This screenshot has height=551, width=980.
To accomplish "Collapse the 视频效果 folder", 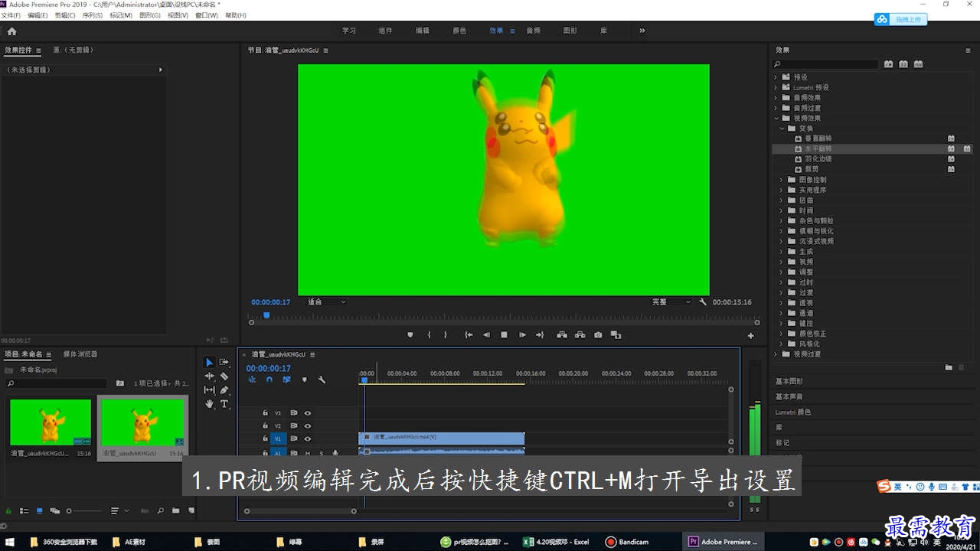I will point(775,119).
